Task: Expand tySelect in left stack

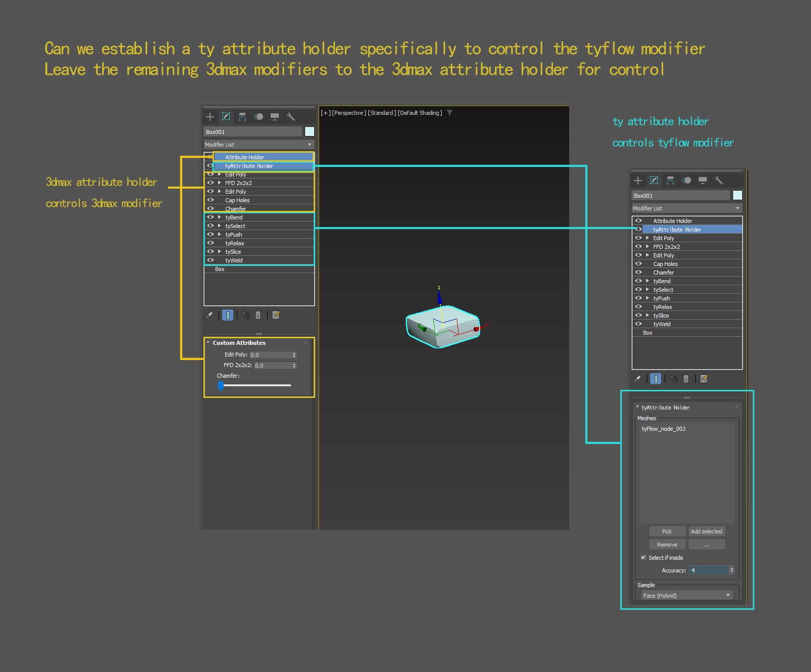Action: click(x=219, y=226)
